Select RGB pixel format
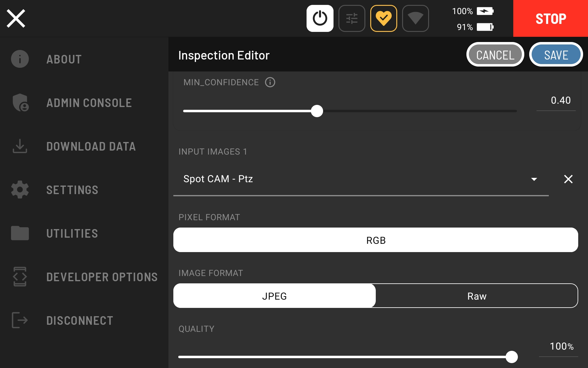Viewport: 588px width, 368px height. click(x=375, y=240)
